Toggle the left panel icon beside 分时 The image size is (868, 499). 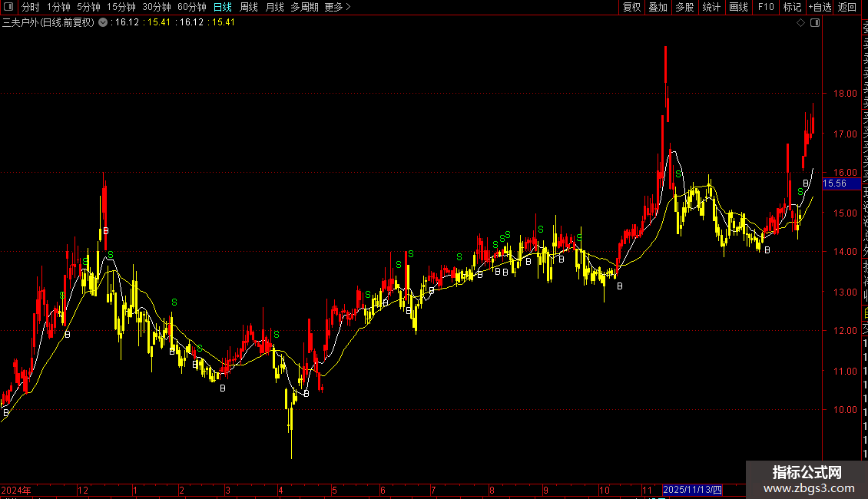[8, 7]
